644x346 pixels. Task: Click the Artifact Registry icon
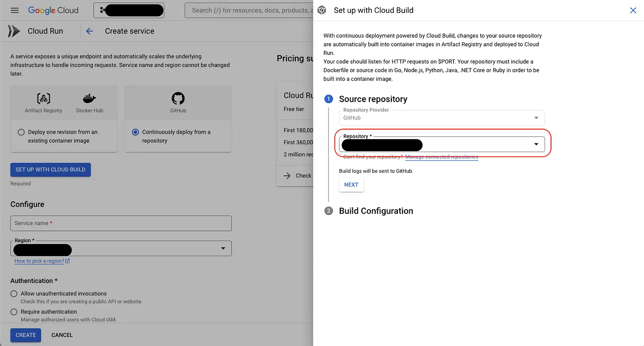click(x=43, y=98)
